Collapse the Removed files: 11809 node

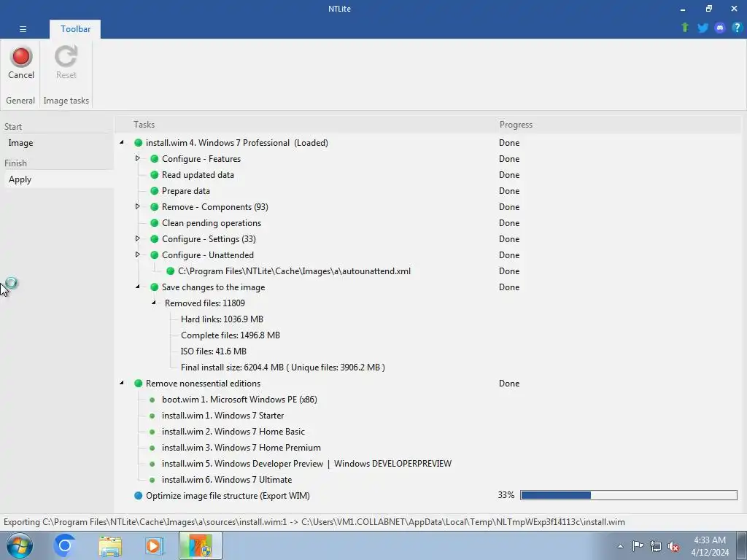pos(154,303)
